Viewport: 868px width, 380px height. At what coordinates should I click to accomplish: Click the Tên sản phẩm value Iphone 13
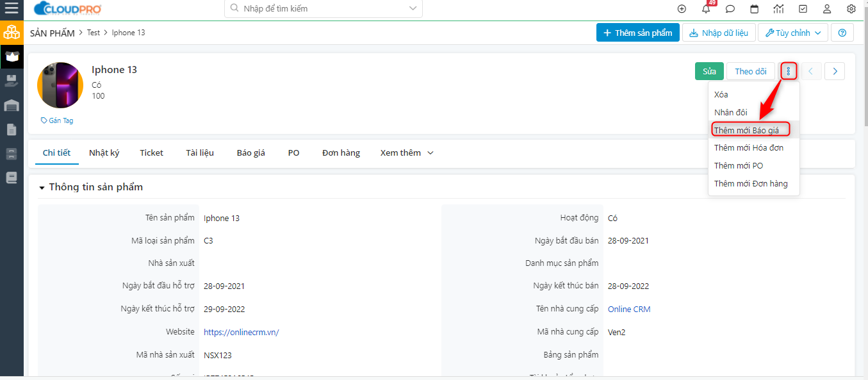(x=222, y=219)
